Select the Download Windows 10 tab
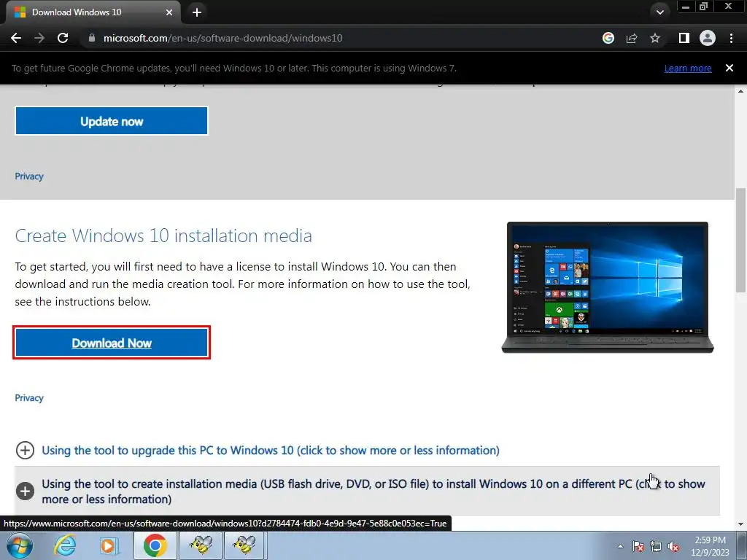 coord(93,12)
